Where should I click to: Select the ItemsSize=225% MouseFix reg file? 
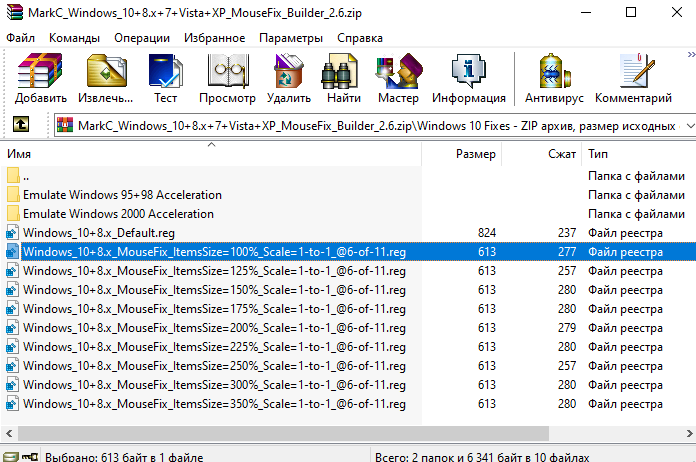point(214,347)
